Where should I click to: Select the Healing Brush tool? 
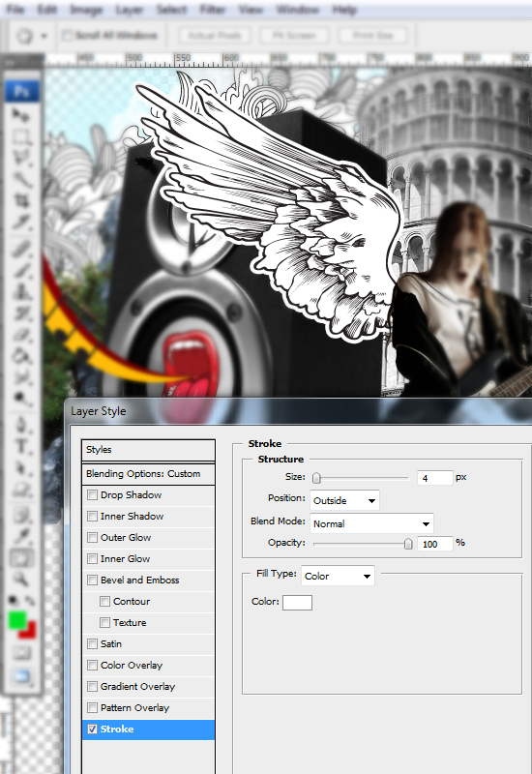pos(20,249)
